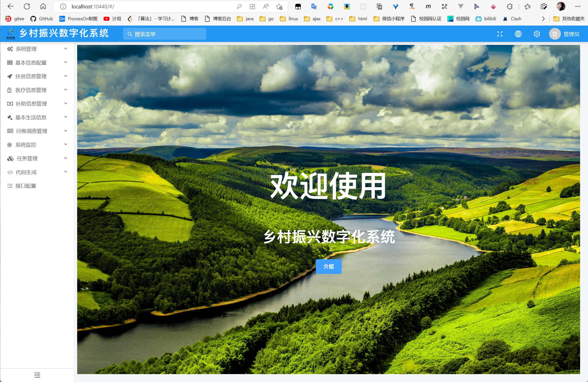Click the browser home icon
The height and width of the screenshot is (382, 588).
[x=43, y=6]
